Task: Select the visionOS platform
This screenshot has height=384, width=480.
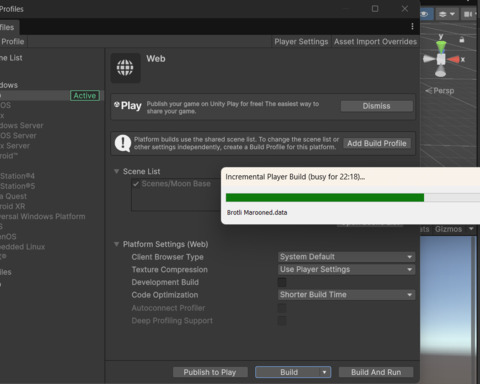Action: [x=8, y=237]
